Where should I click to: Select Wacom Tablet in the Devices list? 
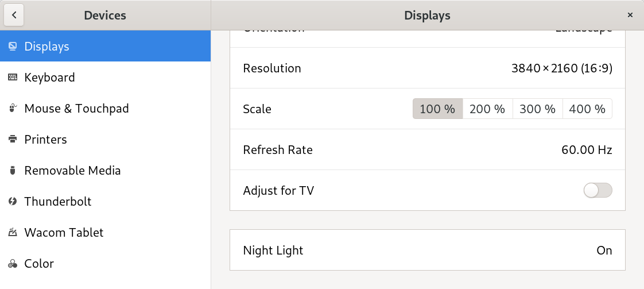pyautogui.click(x=105, y=232)
